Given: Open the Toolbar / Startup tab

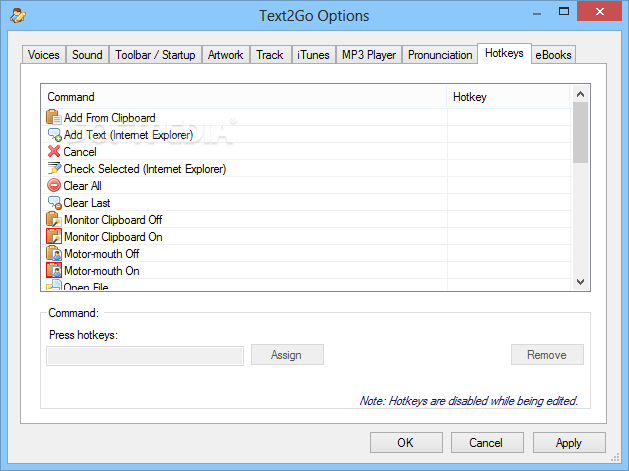Looking at the screenshot, I should point(155,55).
